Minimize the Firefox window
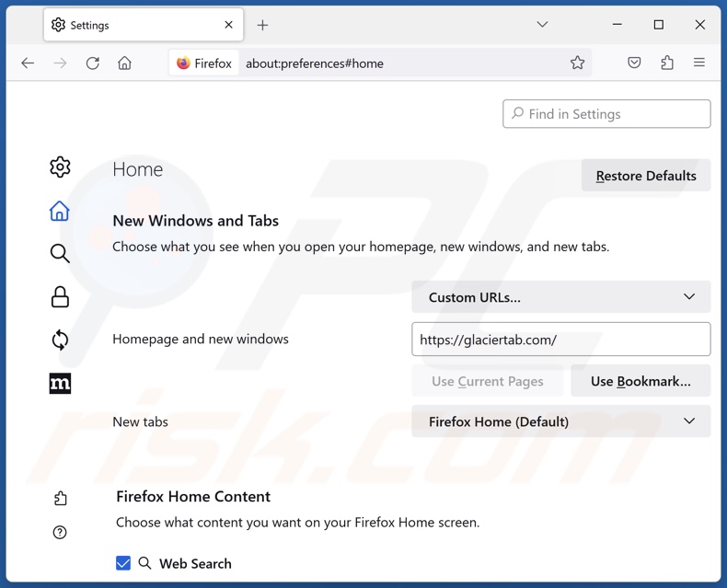This screenshot has height=588, width=727. tap(617, 25)
